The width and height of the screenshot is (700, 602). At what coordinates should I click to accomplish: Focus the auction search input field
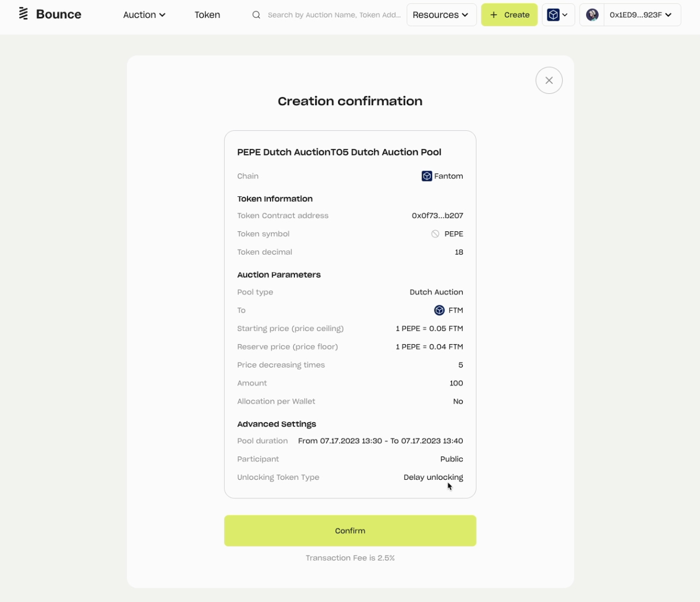point(334,15)
